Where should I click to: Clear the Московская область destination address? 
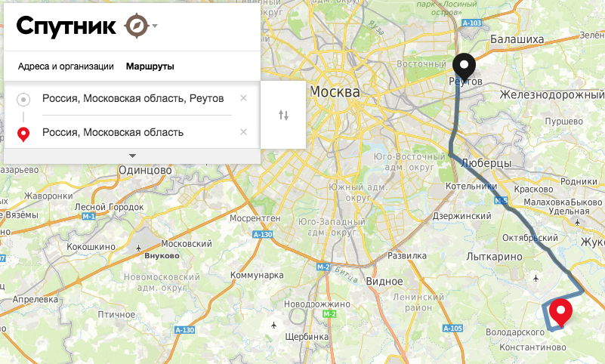[x=243, y=132]
